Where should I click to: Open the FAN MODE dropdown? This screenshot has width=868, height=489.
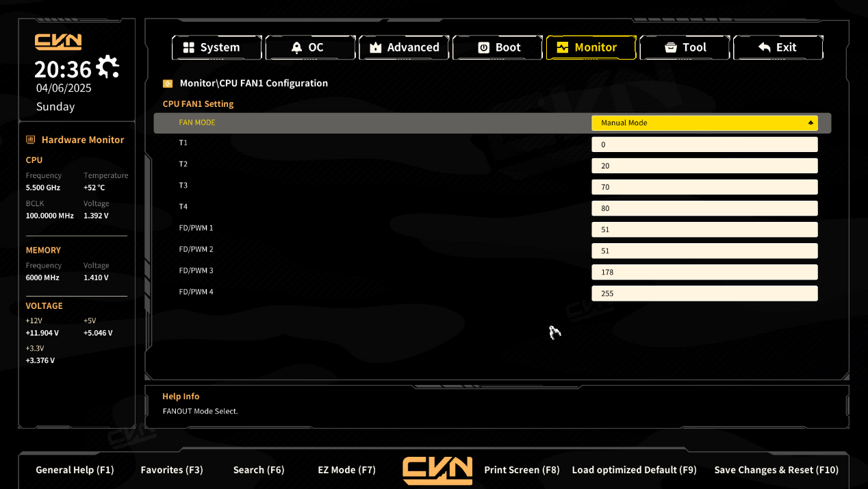[704, 123]
